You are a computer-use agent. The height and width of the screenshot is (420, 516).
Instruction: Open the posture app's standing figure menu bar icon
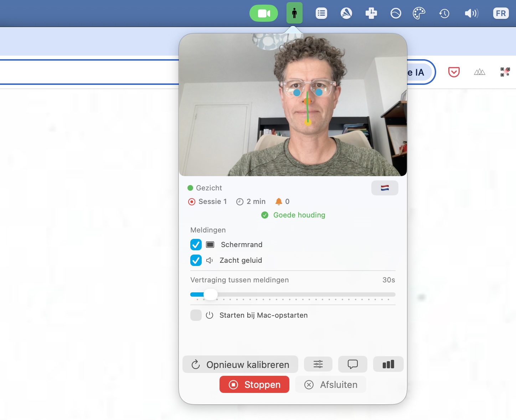click(x=294, y=13)
